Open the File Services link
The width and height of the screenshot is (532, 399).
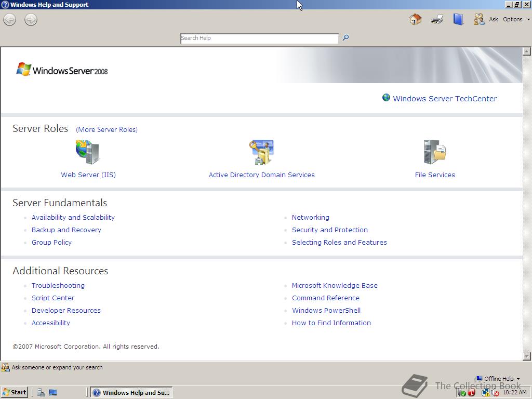(435, 175)
